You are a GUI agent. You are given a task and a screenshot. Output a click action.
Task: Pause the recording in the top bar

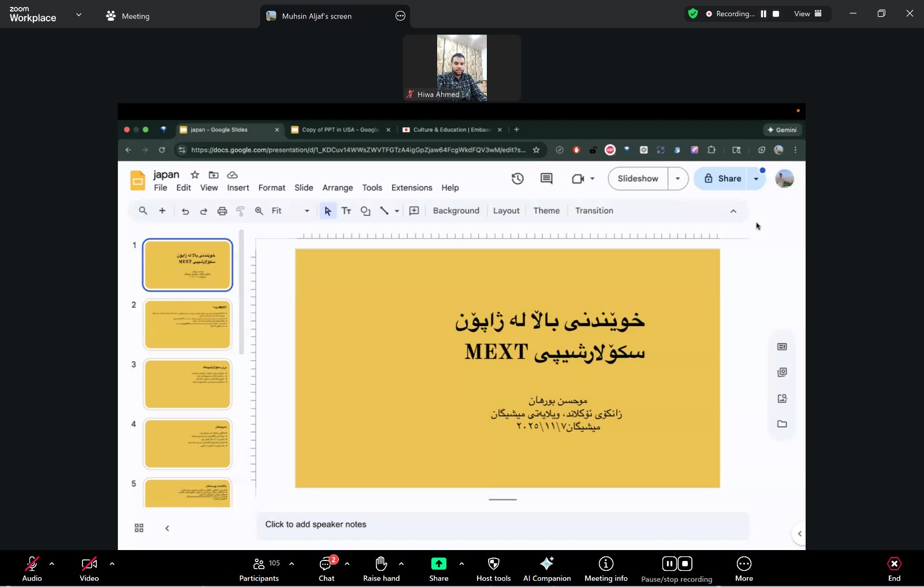763,14
